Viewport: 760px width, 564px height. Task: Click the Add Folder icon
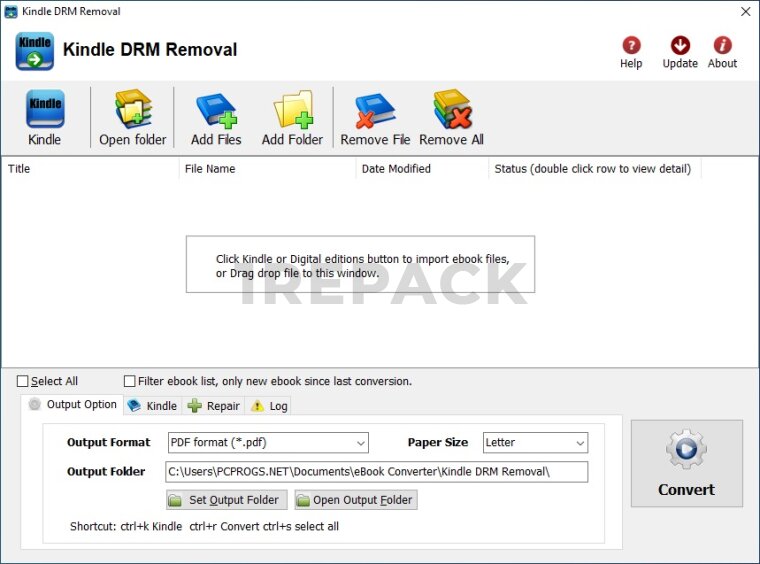tap(292, 109)
